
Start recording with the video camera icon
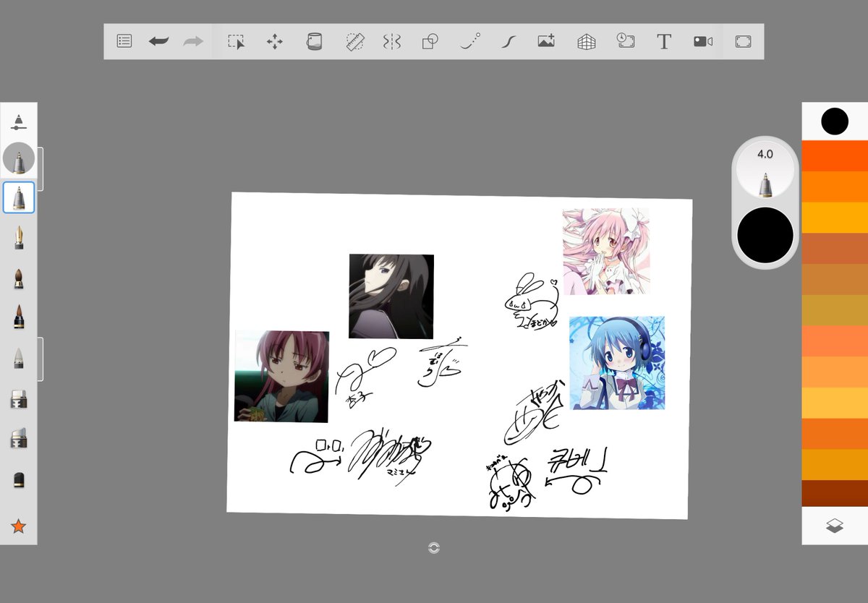(x=703, y=41)
